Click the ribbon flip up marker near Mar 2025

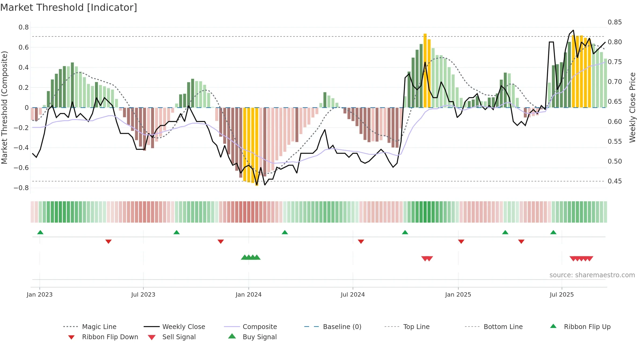point(505,232)
